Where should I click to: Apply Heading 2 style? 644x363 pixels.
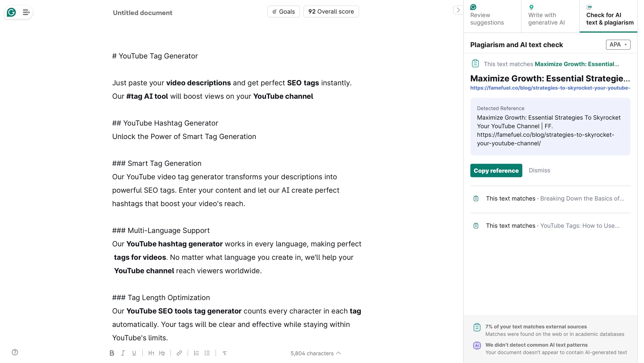point(162,353)
